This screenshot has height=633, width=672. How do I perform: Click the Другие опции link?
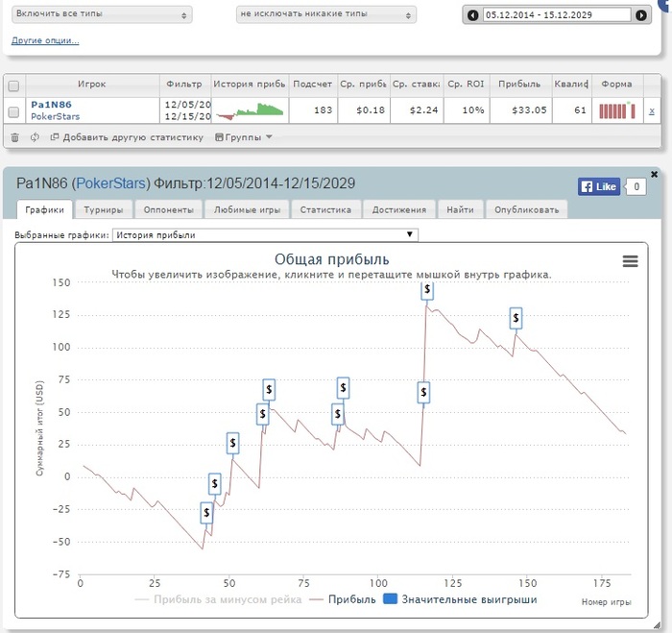(x=45, y=40)
